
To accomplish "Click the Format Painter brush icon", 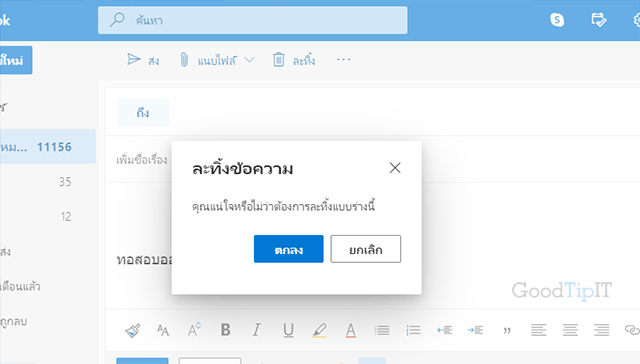I will pos(133,330).
